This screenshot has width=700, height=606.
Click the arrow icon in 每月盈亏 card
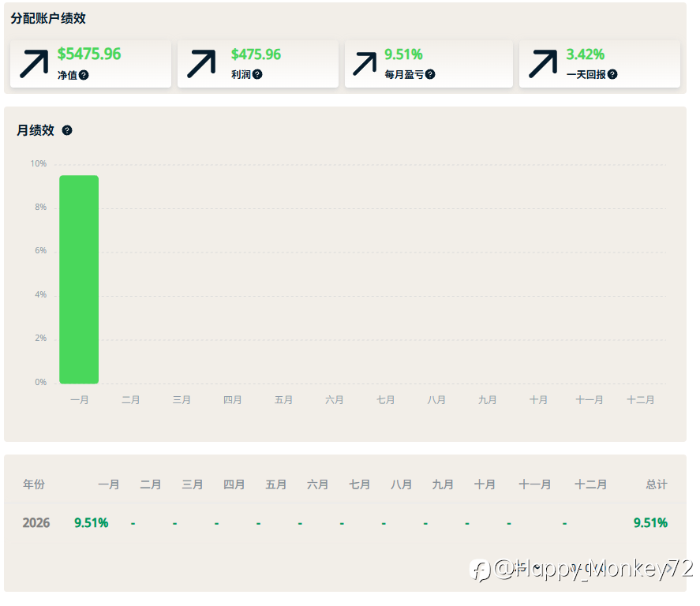365,64
